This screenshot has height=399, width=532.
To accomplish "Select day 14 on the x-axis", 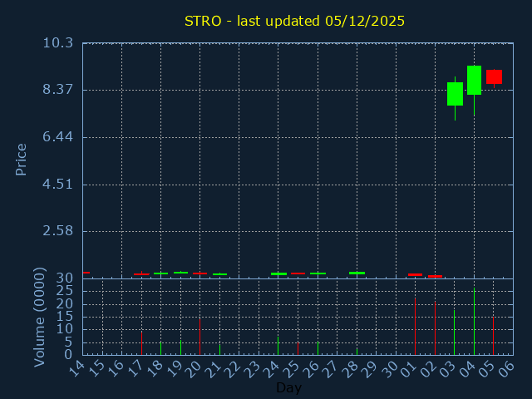I will click(76, 368).
